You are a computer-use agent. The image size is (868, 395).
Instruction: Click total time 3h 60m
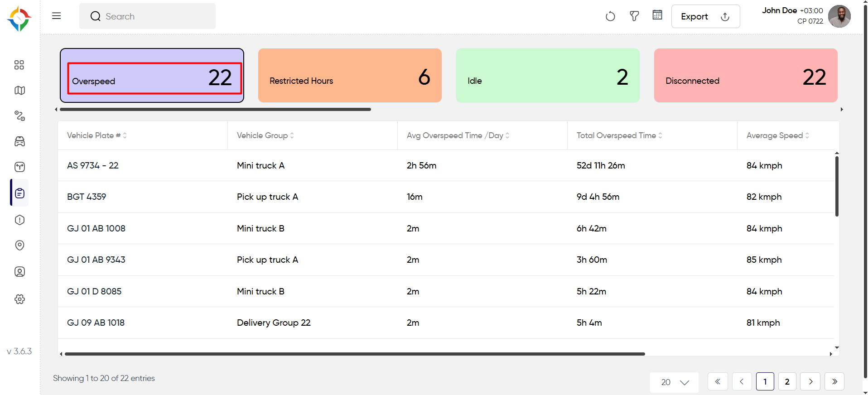[x=592, y=260]
